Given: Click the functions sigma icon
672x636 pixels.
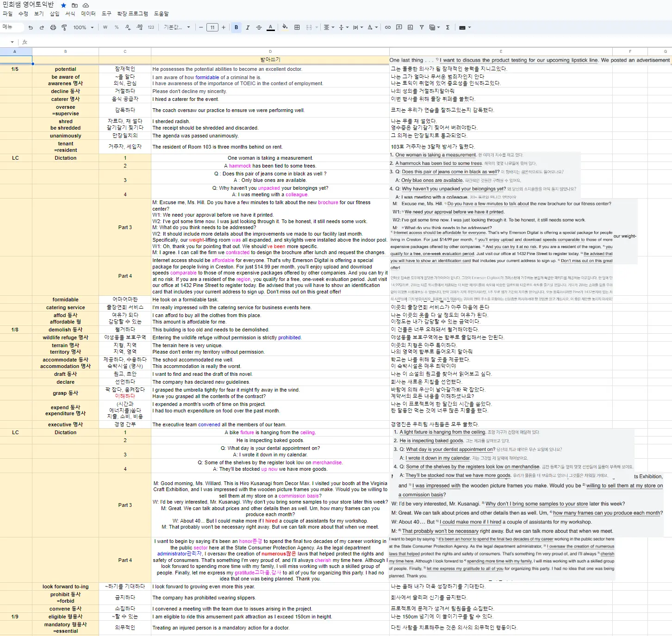Looking at the screenshot, I should (x=448, y=27).
